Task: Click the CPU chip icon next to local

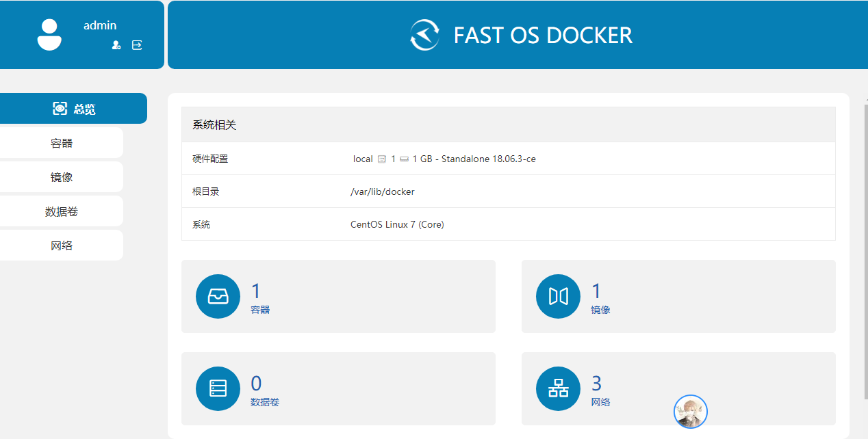Action: coord(381,158)
